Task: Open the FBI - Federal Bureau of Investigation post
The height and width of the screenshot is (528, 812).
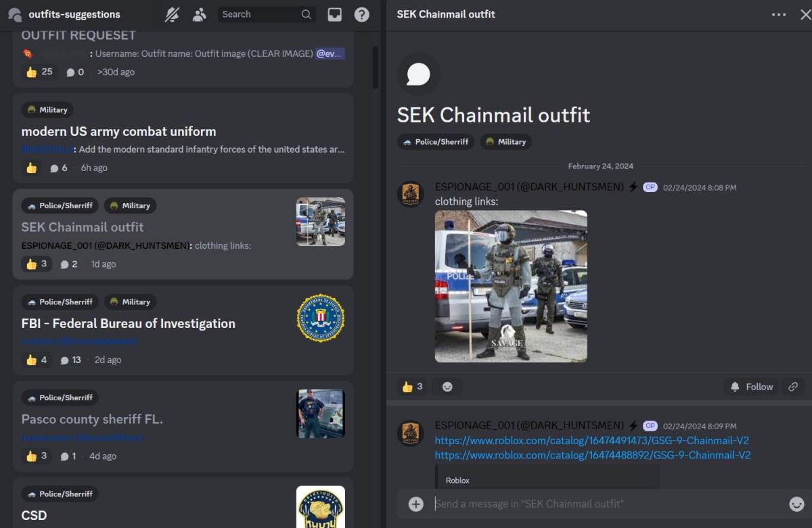Action: tap(129, 324)
